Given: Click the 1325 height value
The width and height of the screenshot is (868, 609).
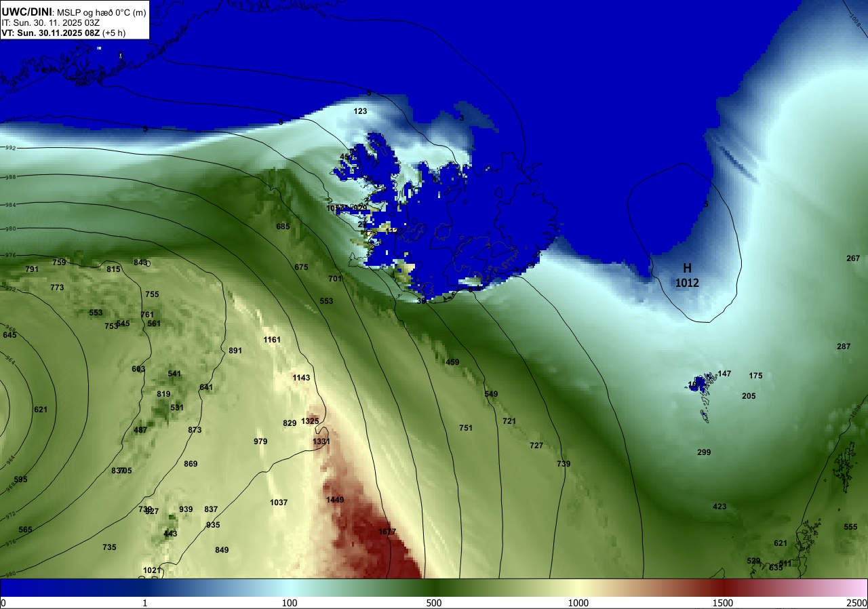Looking at the screenshot, I should pyautogui.click(x=310, y=421).
